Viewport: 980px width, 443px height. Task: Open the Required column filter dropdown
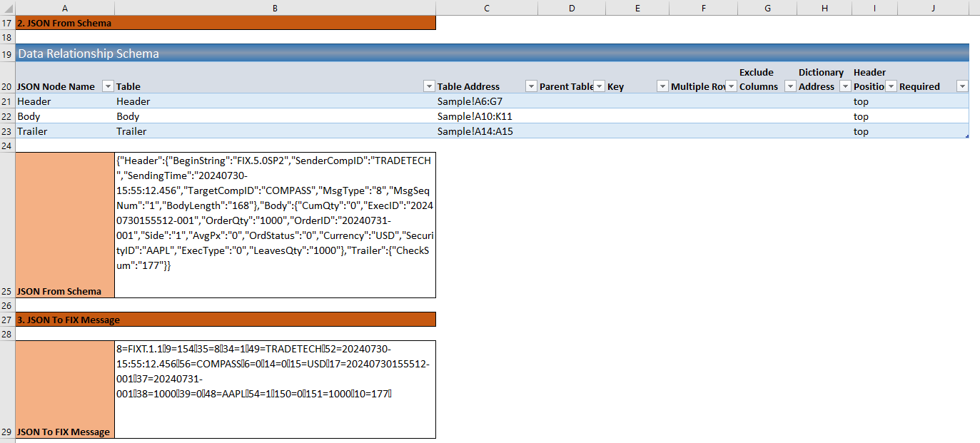(x=962, y=86)
